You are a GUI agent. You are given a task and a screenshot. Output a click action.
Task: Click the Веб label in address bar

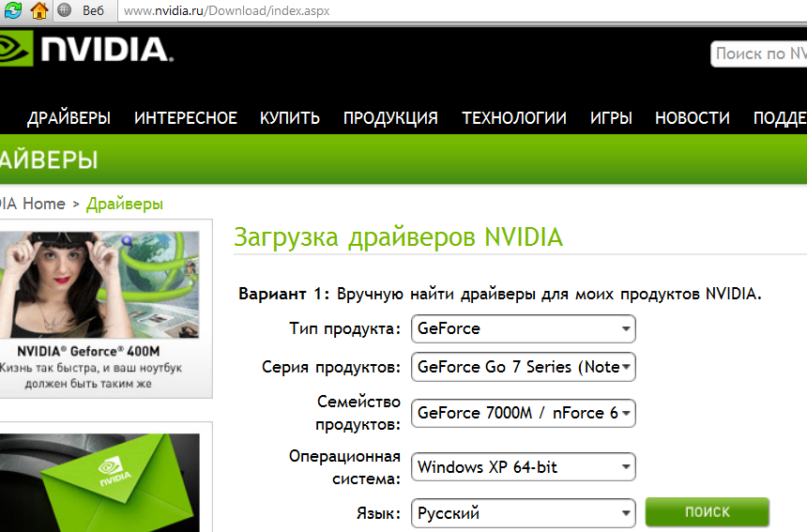tap(93, 10)
